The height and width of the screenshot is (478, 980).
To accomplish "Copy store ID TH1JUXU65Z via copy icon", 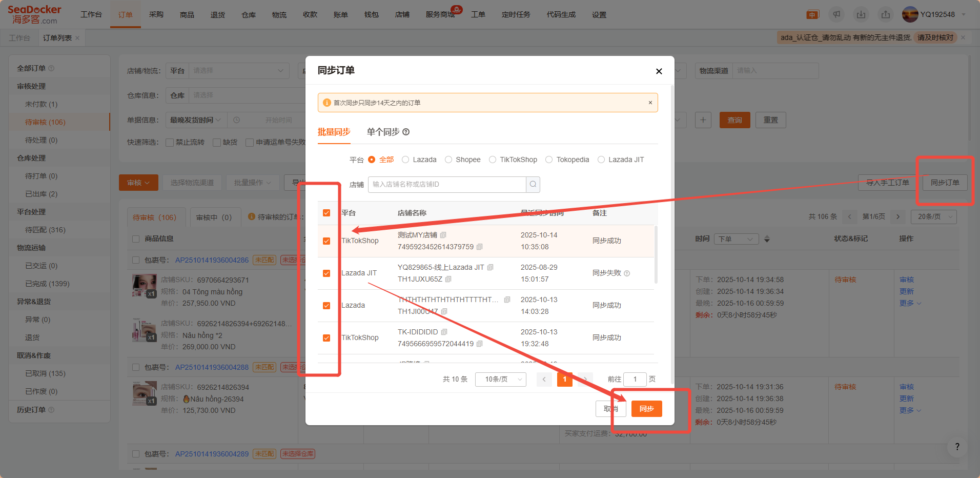I will 448,279.
